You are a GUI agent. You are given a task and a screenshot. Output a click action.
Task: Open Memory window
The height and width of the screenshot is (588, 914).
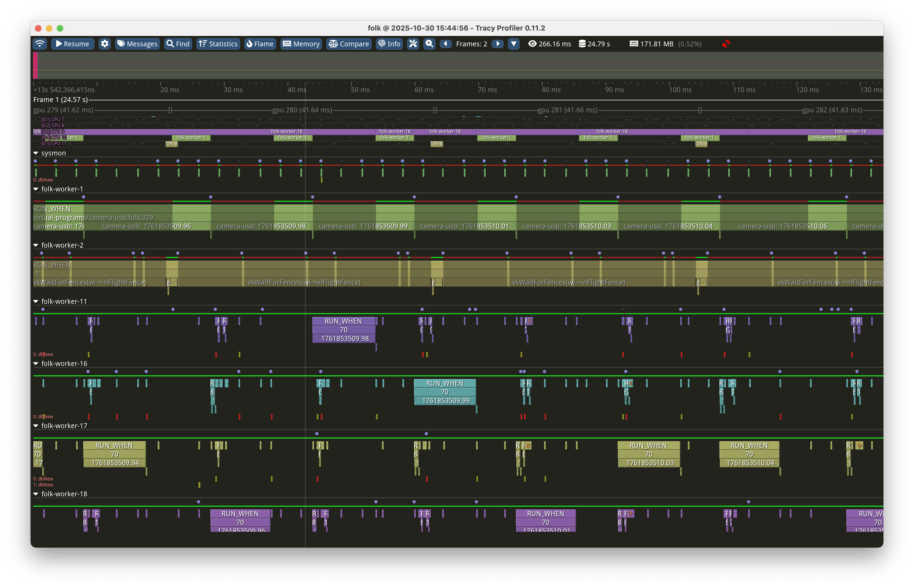tap(301, 44)
